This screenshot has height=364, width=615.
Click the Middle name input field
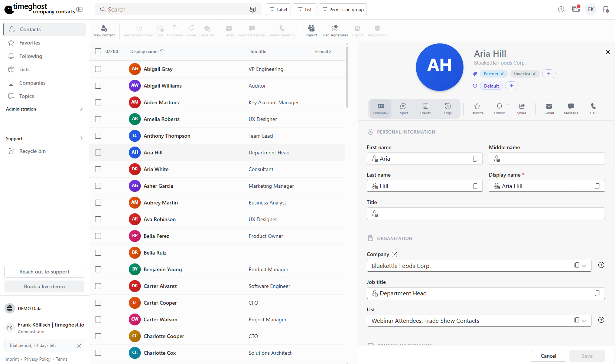[x=547, y=159]
